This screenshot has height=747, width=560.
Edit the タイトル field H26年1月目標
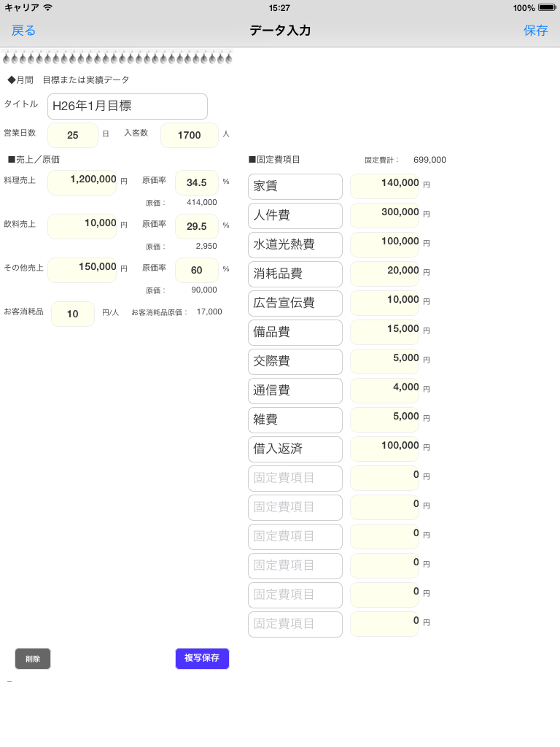click(128, 107)
